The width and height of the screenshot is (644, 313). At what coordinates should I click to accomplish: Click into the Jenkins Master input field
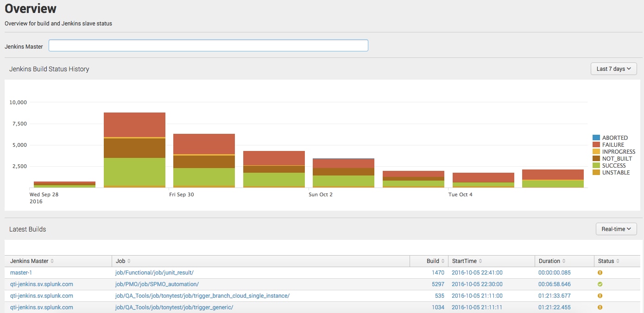point(208,45)
